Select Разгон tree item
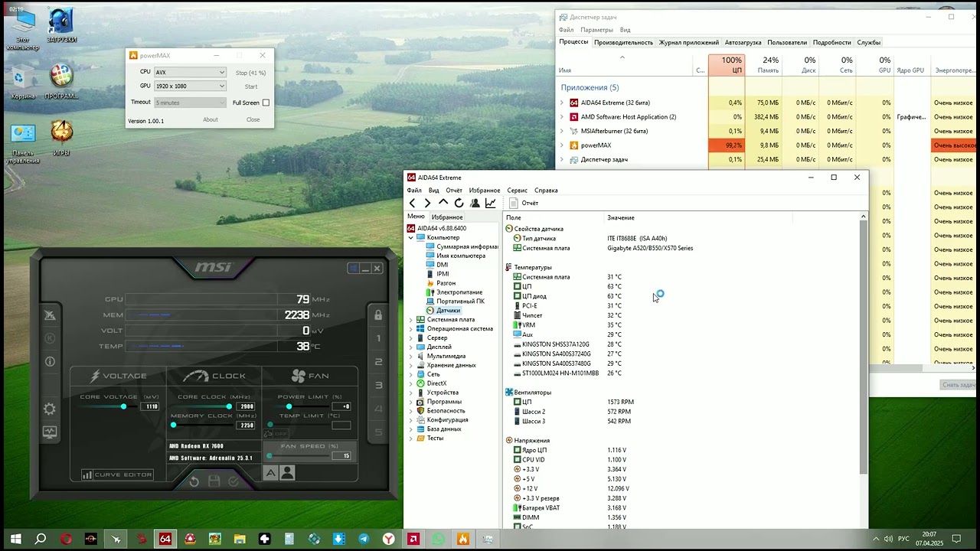980x551 pixels. pos(446,283)
